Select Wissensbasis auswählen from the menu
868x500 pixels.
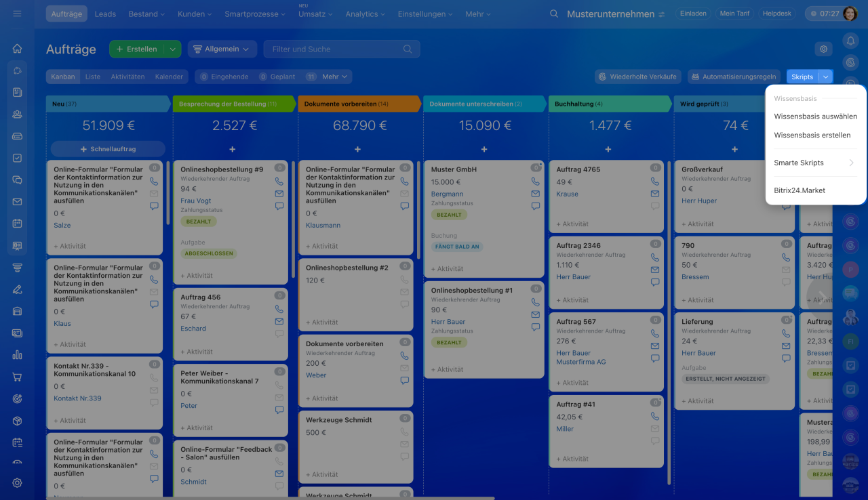(x=815, y=116)
